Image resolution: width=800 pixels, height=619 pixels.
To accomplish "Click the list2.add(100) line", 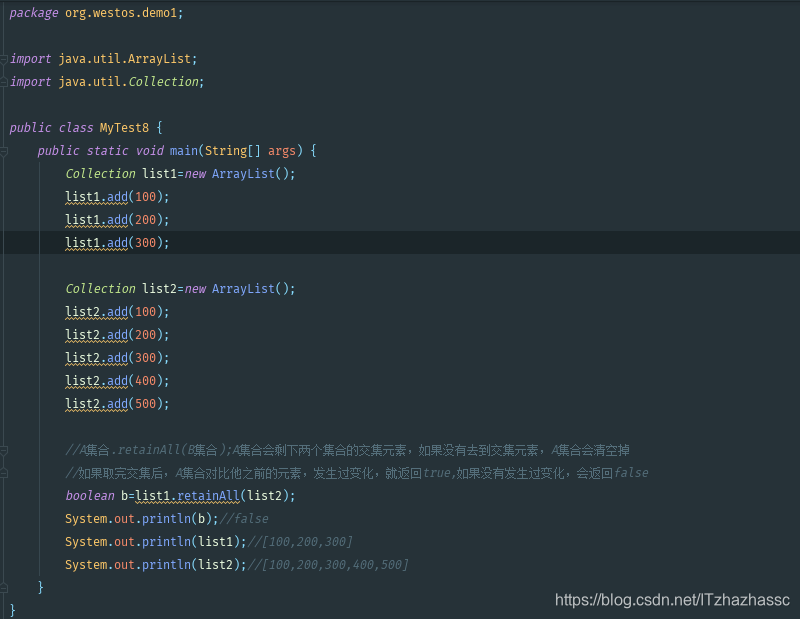I will tap(117, 312).
